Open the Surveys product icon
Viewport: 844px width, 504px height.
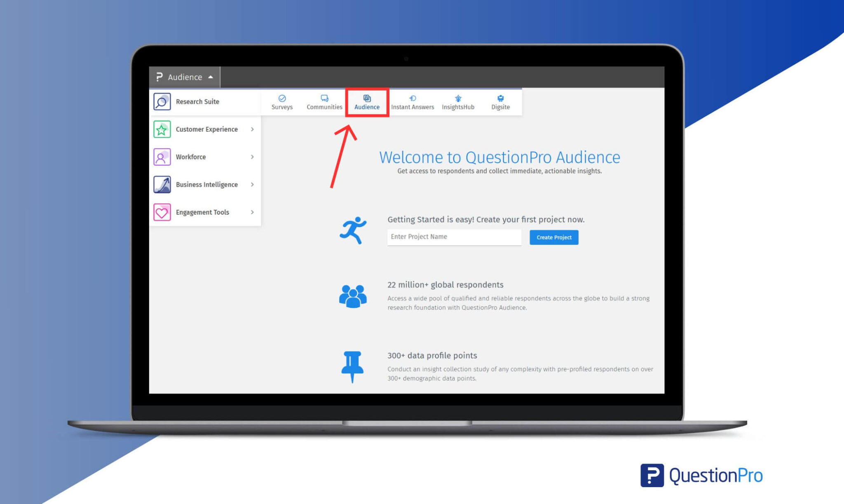282,98
